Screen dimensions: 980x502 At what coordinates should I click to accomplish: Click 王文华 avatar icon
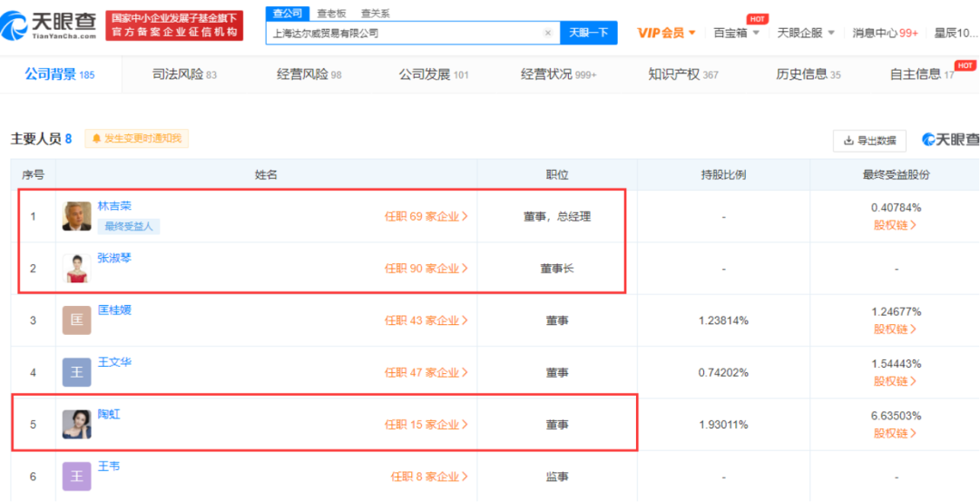pyautogui.click(x=77, y=372)
